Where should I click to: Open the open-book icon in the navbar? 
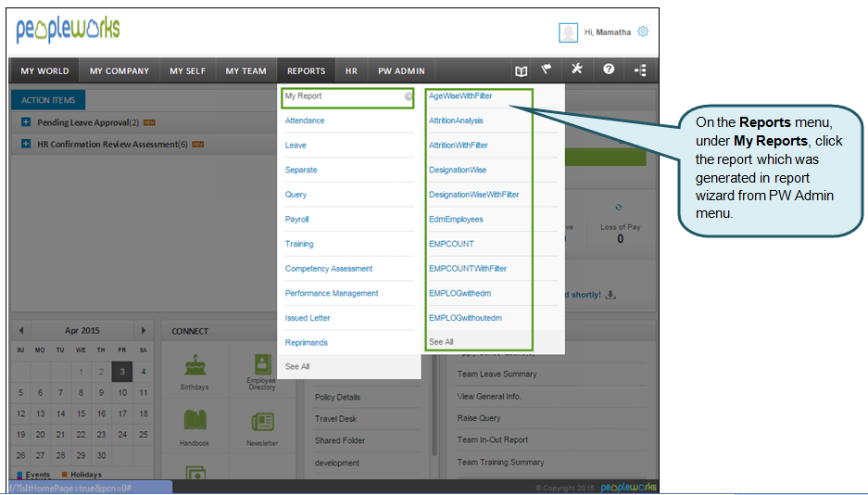(522, 70)
